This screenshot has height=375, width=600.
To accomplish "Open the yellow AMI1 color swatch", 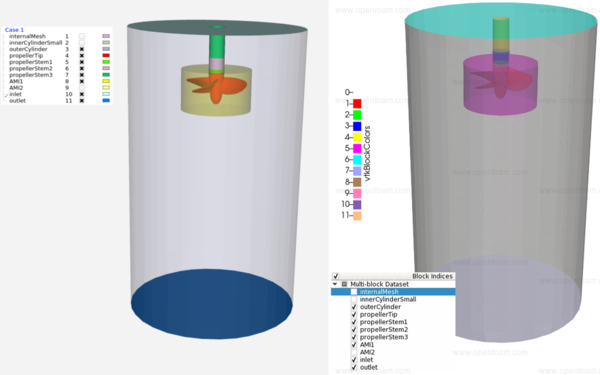I will tap(106, 82).
